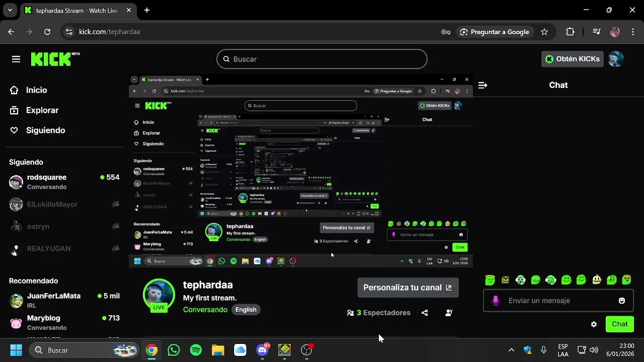644x362 pixels.
Task: Click the purple microphone icon in chat
Action: [496, 301]
